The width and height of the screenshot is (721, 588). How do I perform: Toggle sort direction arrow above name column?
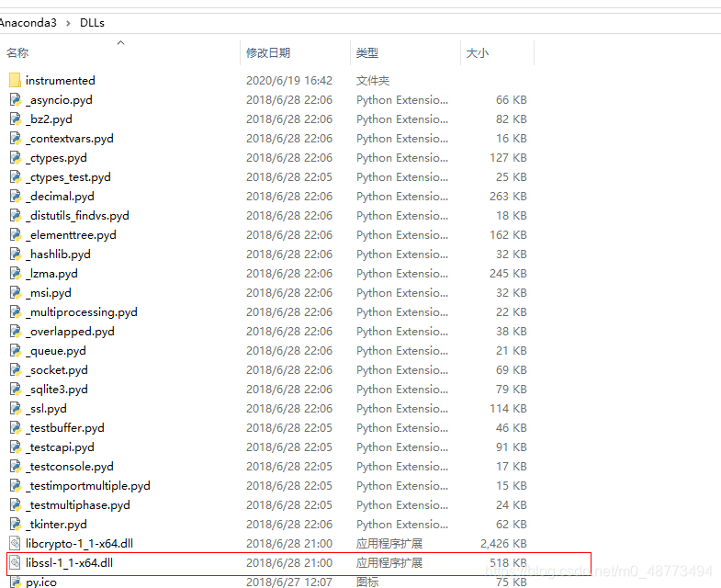coord(121,43)
